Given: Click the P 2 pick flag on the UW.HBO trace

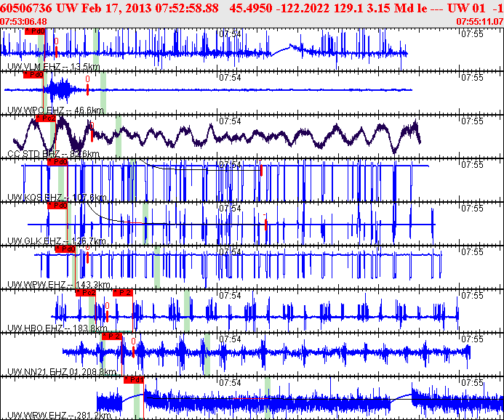Looking at the screenshot, I should pyautogui.click(x=123, y=293).
